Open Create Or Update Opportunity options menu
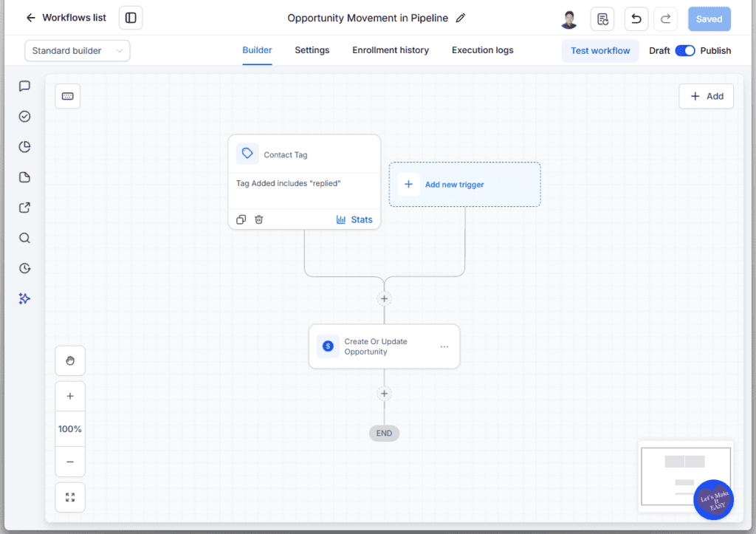756x534 pixels. [x=444, y=346]
